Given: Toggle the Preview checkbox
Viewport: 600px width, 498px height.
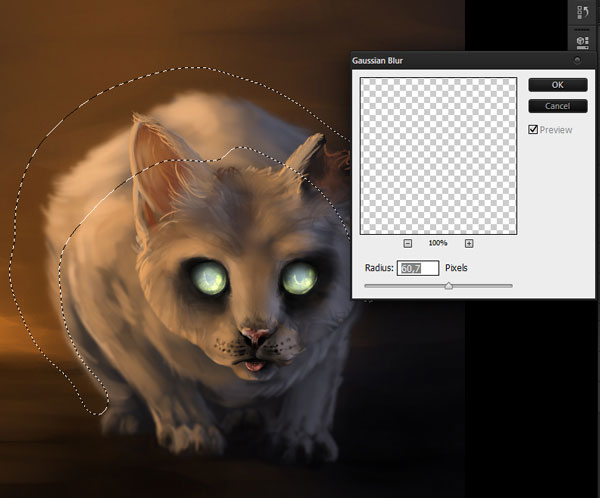Looking at the screenshot, I should pyautogui.click(x=533, y=129).
